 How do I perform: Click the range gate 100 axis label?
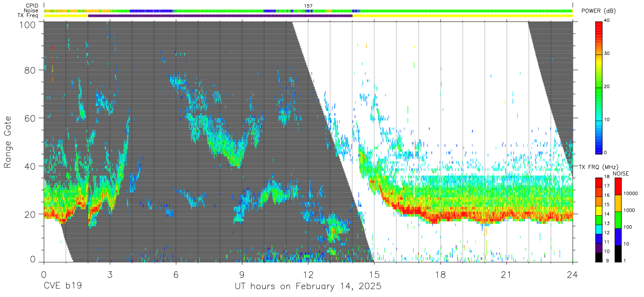click(26, 24)
